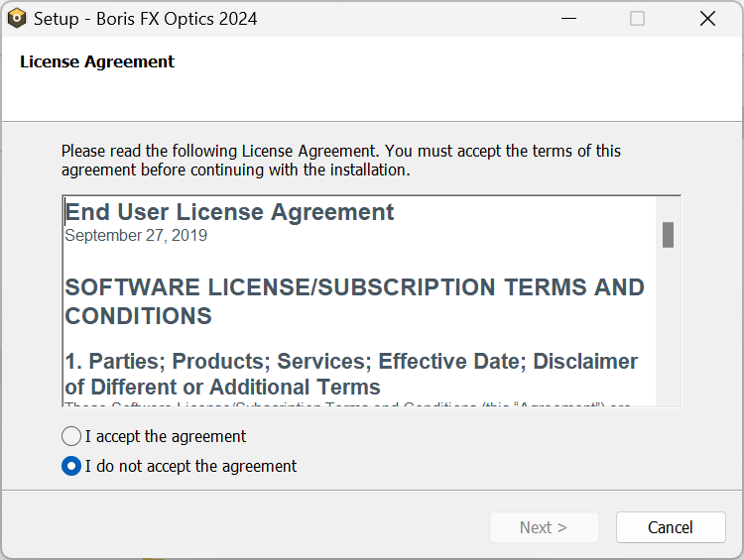Click the Cancel button
This screenshot has width=744, height=560.
tap(671, 527)
